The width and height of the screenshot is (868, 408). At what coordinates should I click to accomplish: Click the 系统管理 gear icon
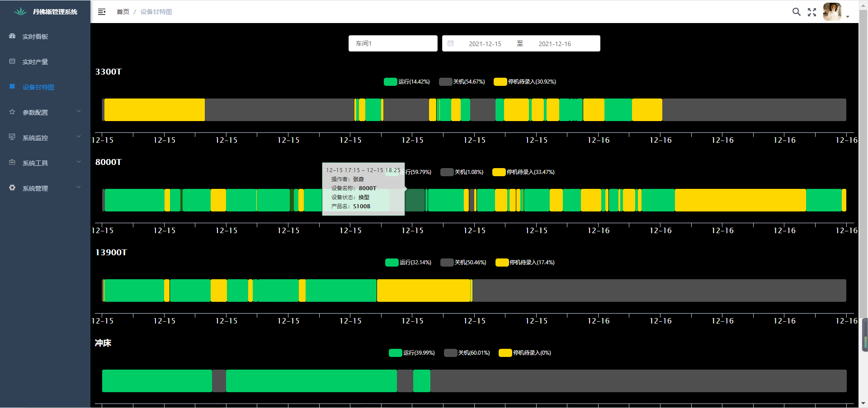pyautogui.click(x=12, y=188)
